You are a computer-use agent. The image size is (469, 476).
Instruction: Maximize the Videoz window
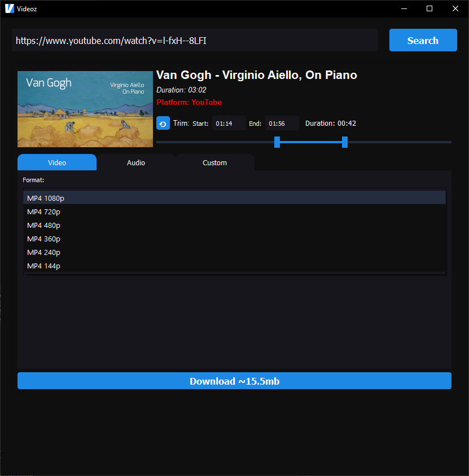[429, 8]
